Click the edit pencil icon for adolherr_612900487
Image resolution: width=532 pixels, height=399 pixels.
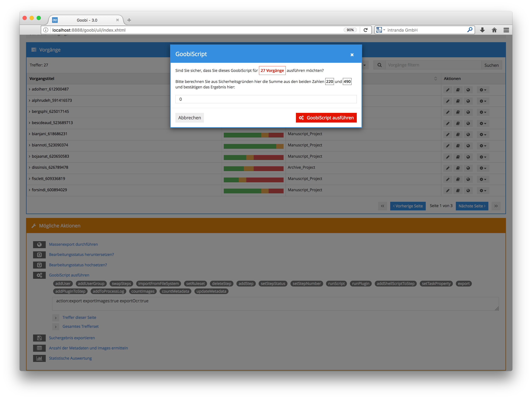tap(448, 90)
